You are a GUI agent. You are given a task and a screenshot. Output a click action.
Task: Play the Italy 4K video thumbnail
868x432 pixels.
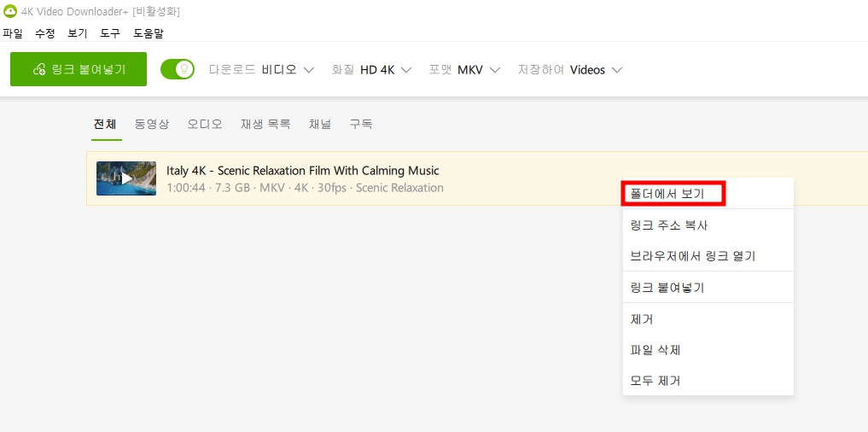(126, 178)
